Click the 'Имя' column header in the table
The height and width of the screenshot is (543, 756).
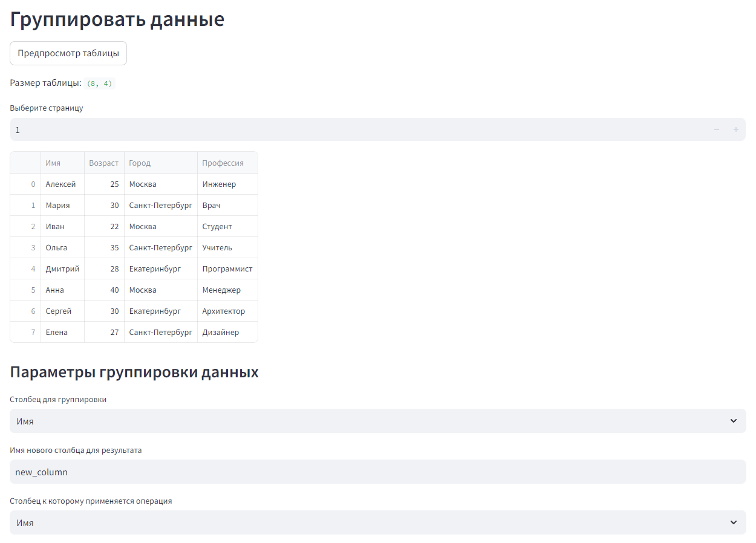coord(62,163)
